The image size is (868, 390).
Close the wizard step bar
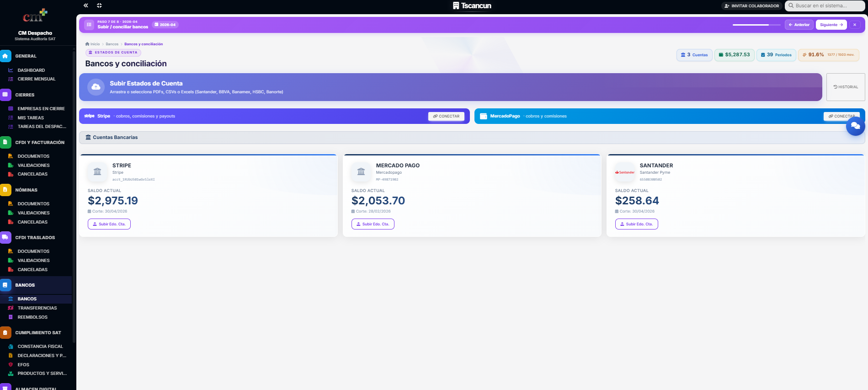click(855, 25)
